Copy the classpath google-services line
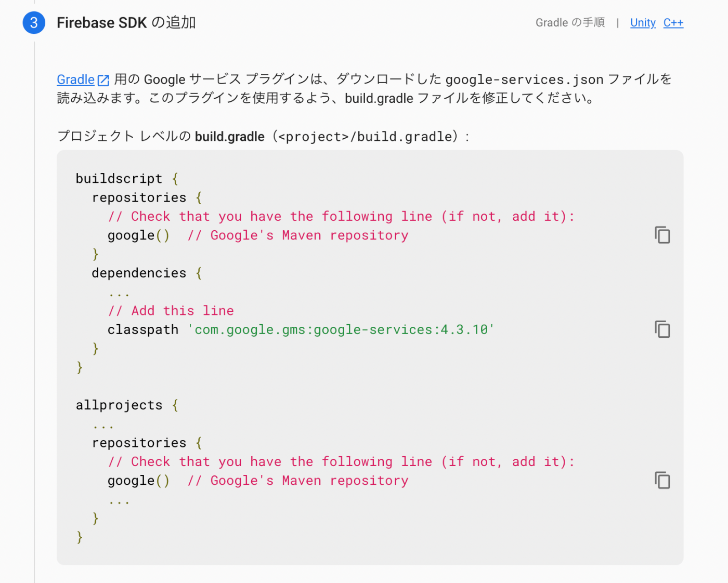This screenshot has width=728, height=583. pyautogui.click(x=662, y=329)
